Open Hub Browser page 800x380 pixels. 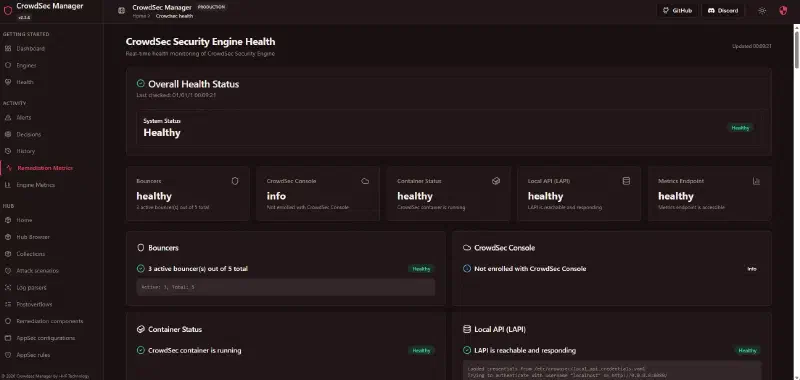tap(33, 237)
